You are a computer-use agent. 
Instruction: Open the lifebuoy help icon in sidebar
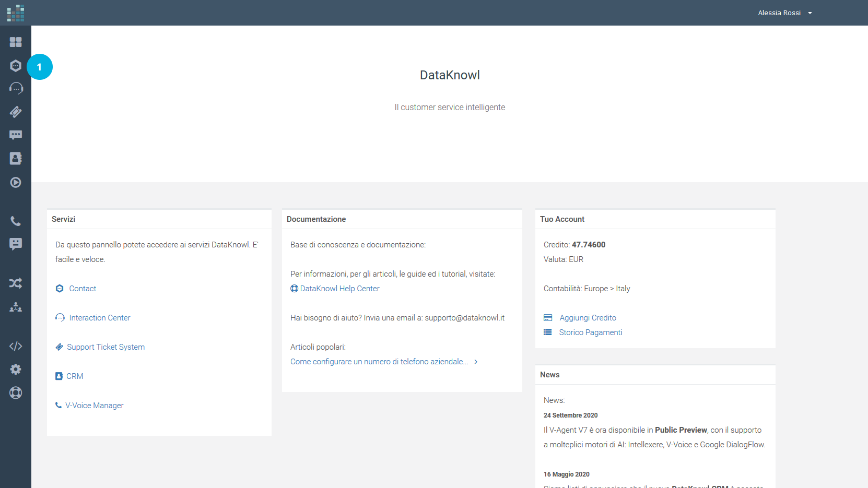16,392
